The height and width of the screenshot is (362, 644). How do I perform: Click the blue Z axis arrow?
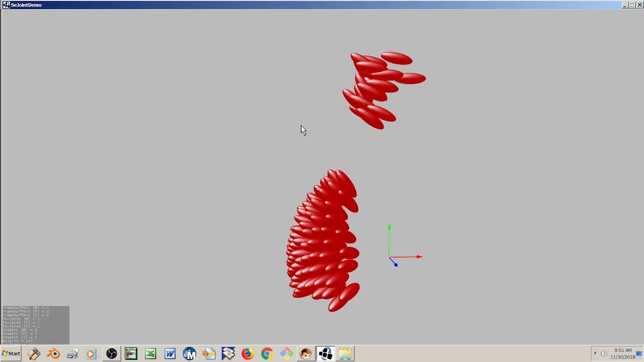393,262
